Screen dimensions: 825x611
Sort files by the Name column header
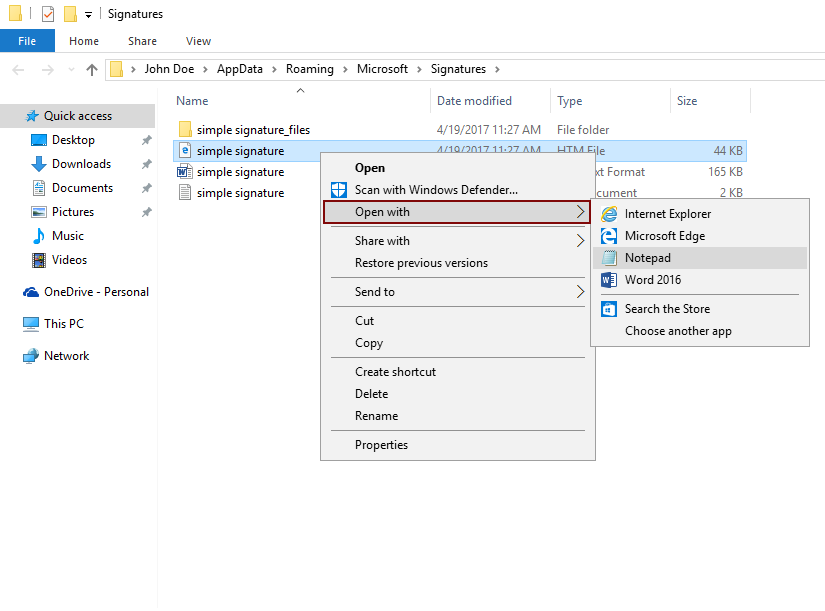pos(301,101)
